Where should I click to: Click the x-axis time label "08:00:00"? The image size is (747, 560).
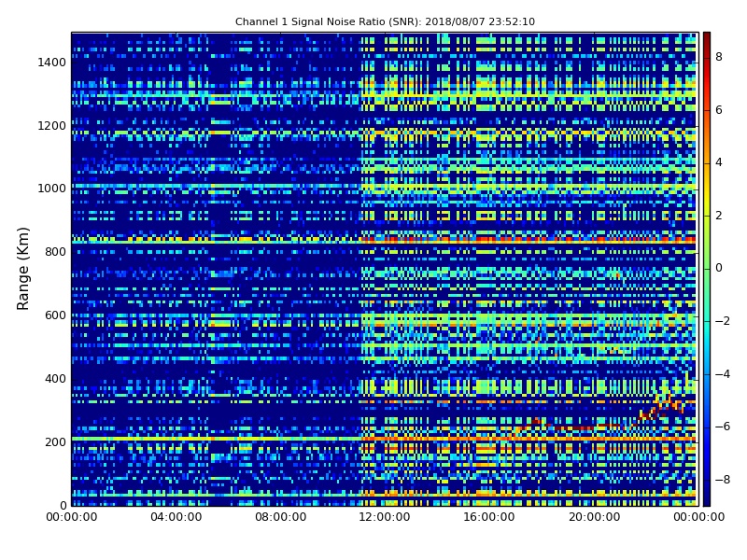coord(281,517)
